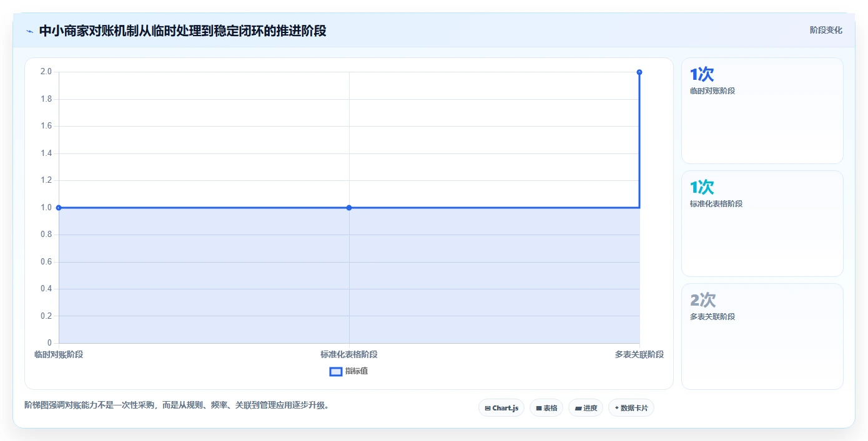Click 标准化表格阶段 caption in second card
The width and height of the screenshot is (868, 441).
(716, 204)
